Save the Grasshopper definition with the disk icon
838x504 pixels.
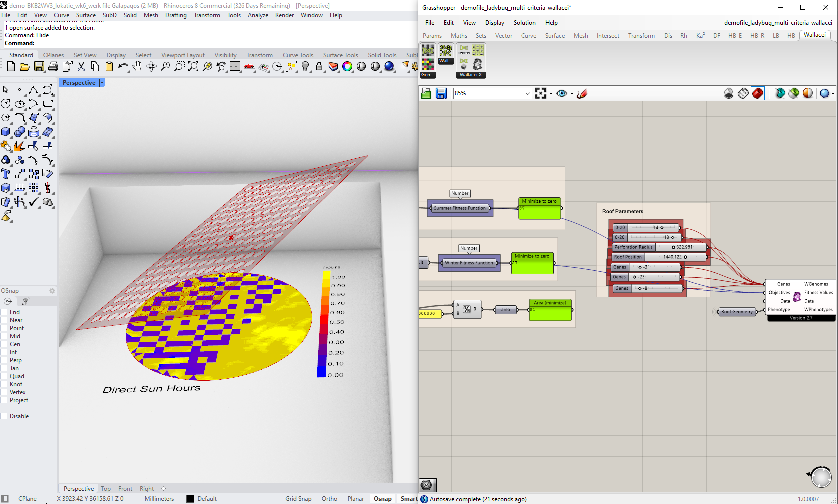tap(441, 93)
